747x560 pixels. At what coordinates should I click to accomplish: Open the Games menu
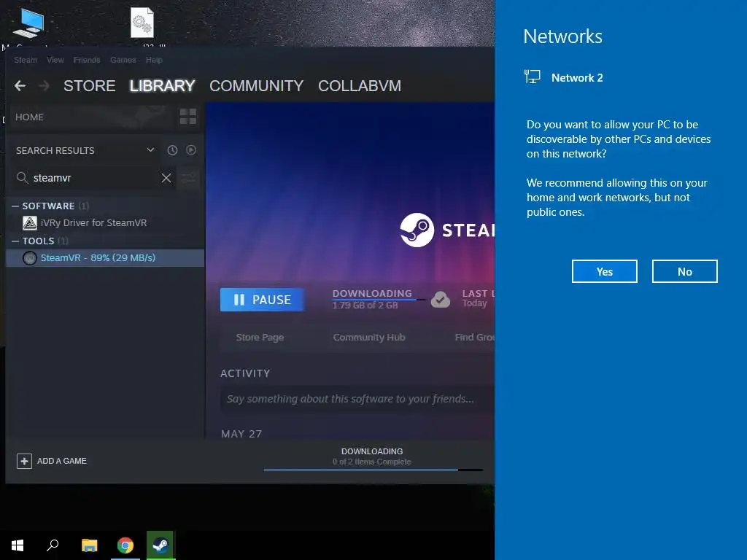click(x=123, y=60)
